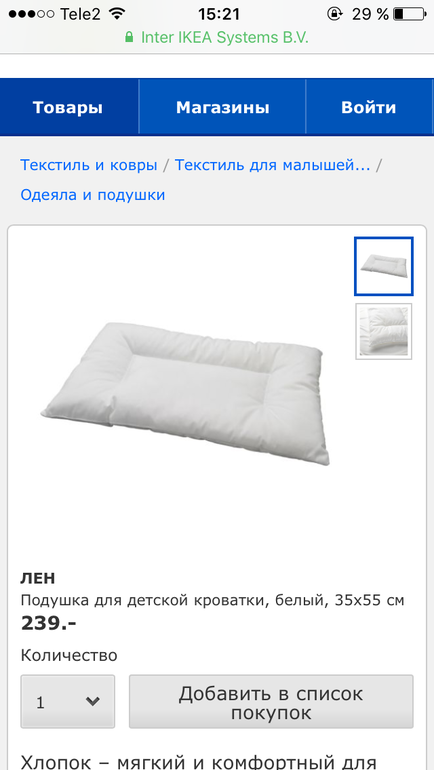Click Добавить в список покупок button
434x770 pixels.
pyautogui.click(x=271, y=702)
